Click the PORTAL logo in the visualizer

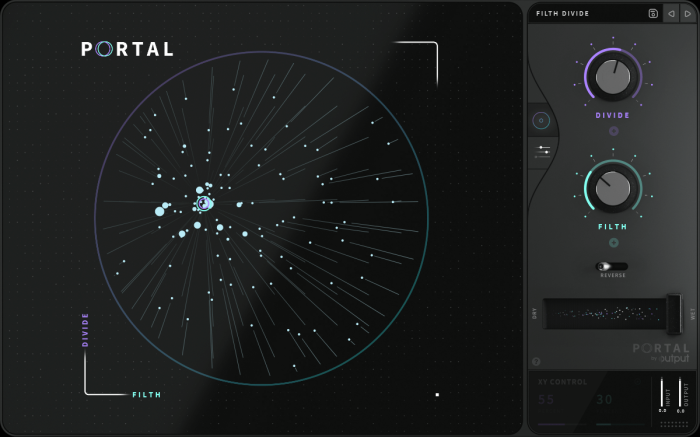[x=127, y=49]
